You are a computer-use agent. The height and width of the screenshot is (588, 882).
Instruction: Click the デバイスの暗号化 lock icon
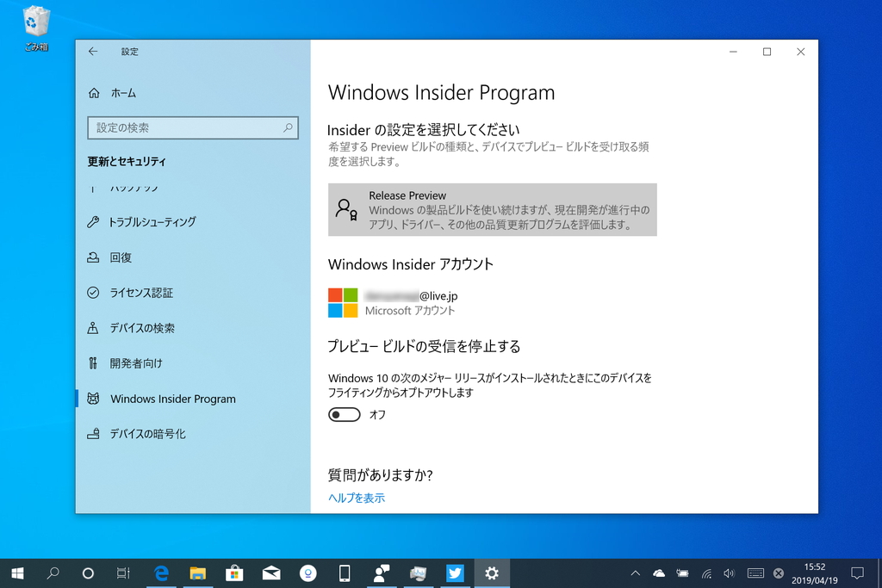[93, 434]
